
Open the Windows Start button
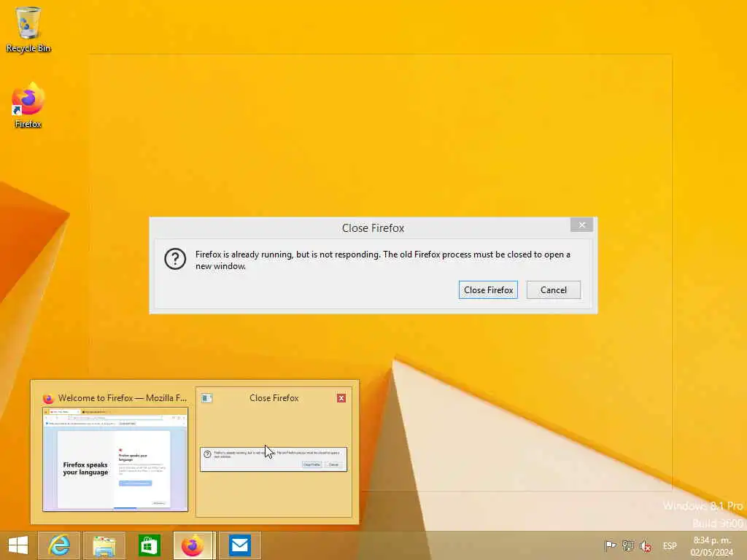(x=18, y=545)
